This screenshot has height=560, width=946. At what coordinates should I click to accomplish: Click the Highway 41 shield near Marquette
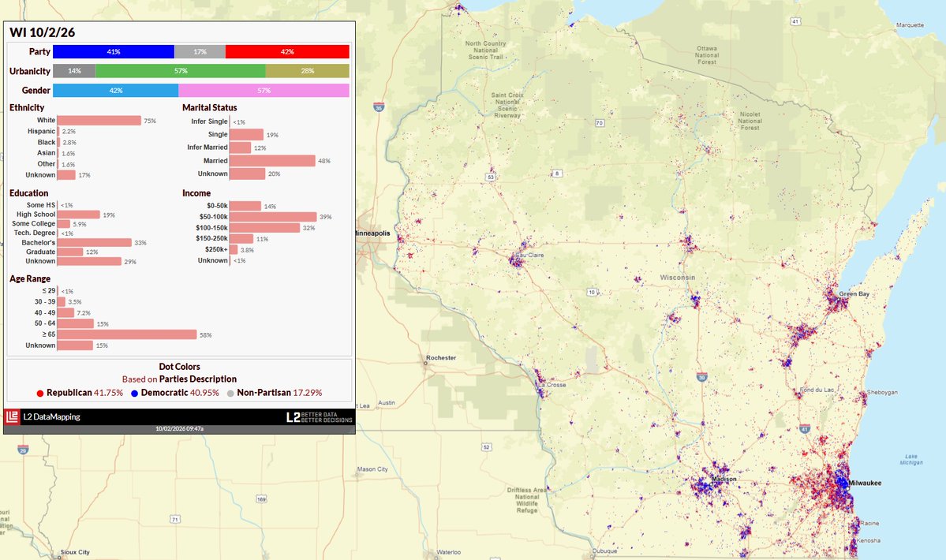pyautogui.click(x=796, y=22)
